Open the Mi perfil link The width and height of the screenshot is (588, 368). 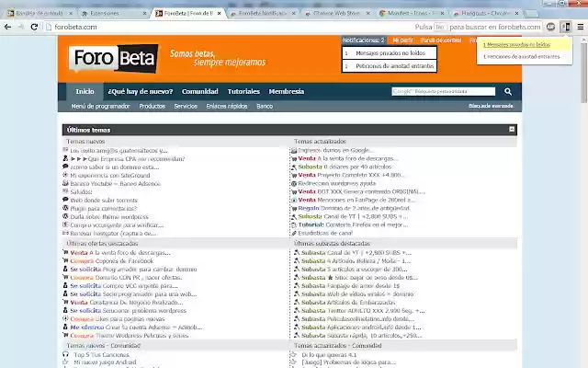[x=402, y=40]
